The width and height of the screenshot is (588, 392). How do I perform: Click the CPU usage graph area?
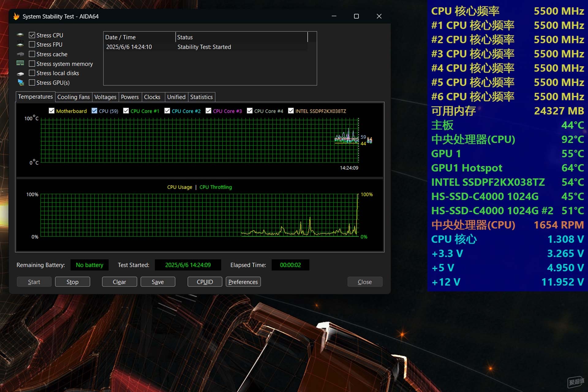[x=199, y=215]
